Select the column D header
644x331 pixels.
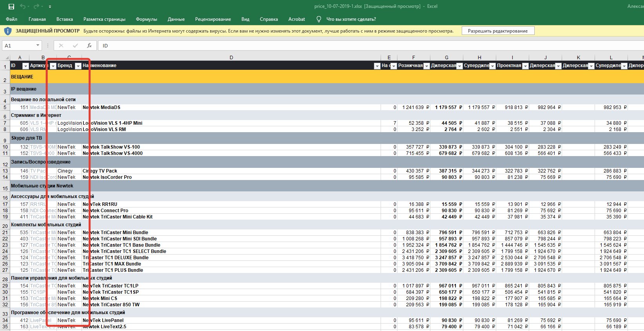(231, 58)
